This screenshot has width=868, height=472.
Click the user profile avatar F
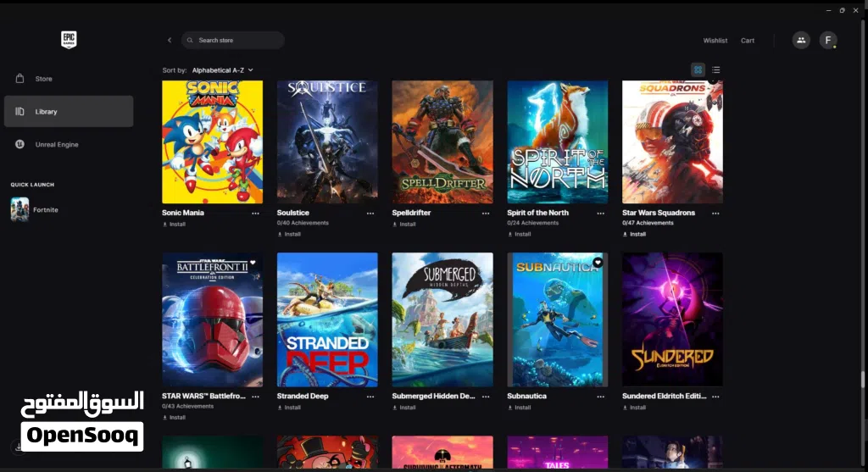tap(827, 40)
